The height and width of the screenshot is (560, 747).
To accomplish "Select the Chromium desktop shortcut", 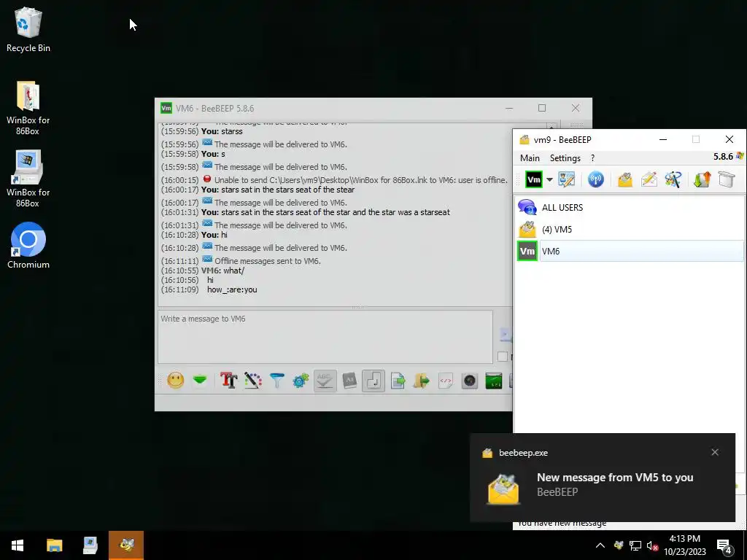I will pos(28,246).
